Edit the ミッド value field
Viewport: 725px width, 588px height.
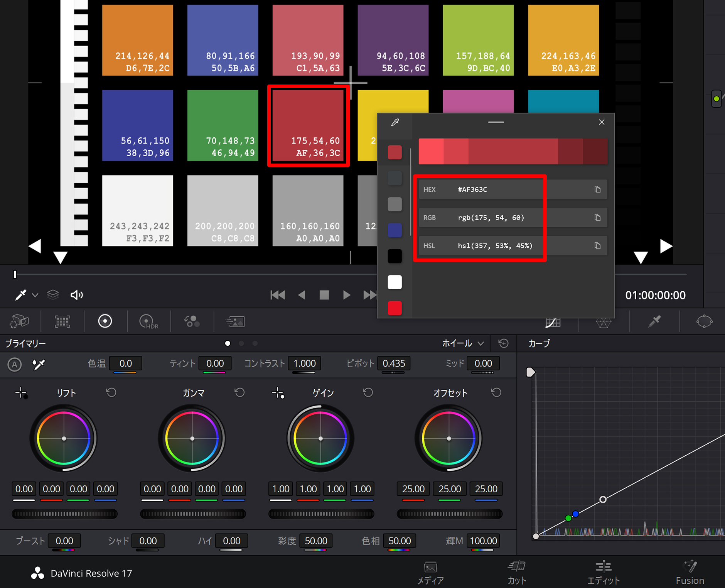tap(483, 363)
